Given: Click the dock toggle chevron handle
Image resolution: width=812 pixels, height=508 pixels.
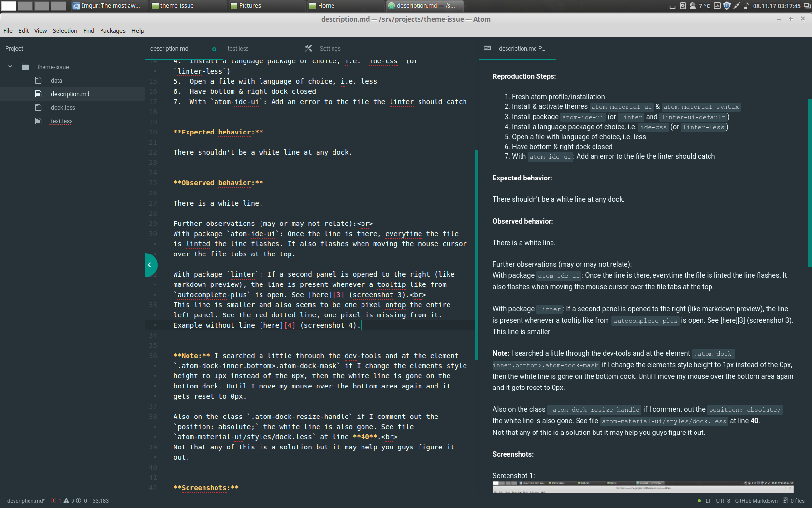Looking at the screenshot, I should (x=150, y=265).
